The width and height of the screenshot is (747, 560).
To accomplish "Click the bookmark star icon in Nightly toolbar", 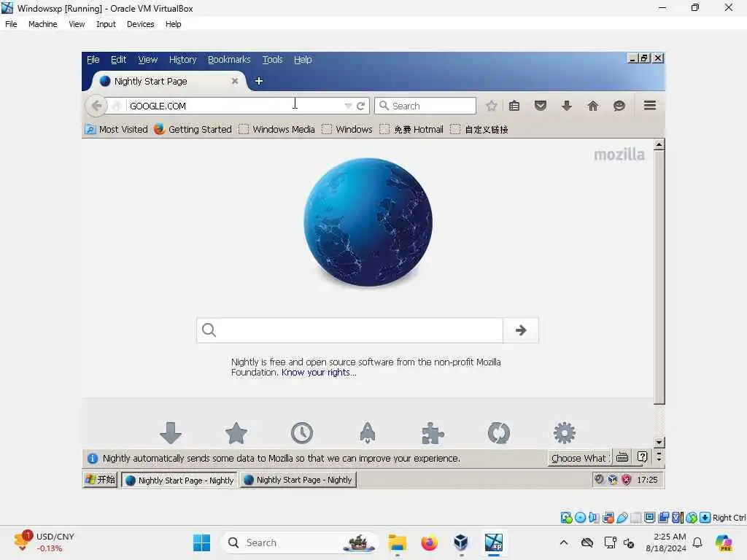I will [491, 106].
